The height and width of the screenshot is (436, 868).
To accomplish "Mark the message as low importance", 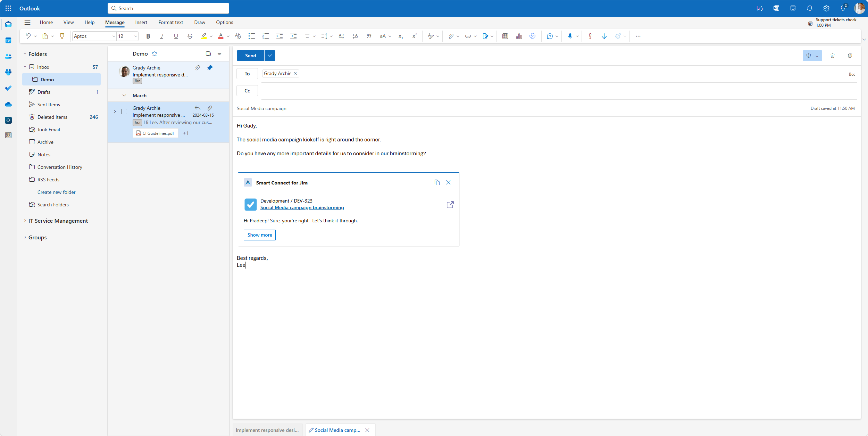I will [604, 36].
